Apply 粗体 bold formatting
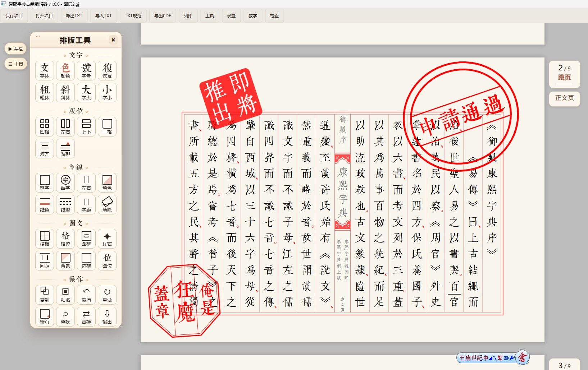This screenshot has width=588, height=370. (x=45, y=92)
